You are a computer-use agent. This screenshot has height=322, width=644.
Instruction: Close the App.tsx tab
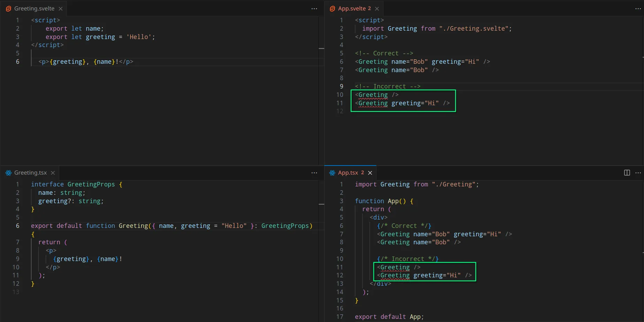(x=370, y=173)
